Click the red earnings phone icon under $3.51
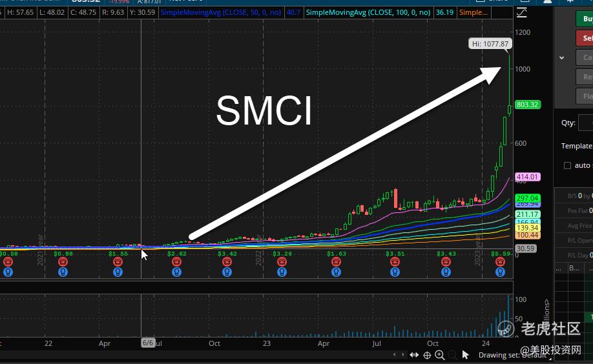This screenshot has width=593, height=364. (x=395, y=261)
